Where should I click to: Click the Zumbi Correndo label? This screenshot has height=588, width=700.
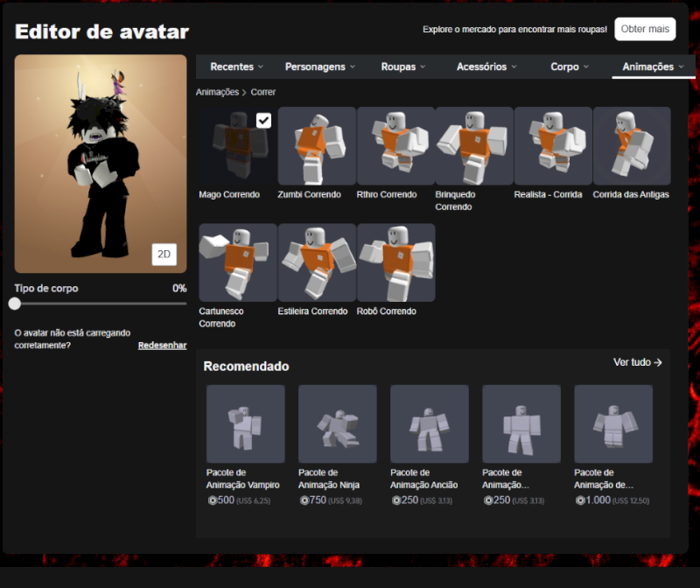[309, 194]
